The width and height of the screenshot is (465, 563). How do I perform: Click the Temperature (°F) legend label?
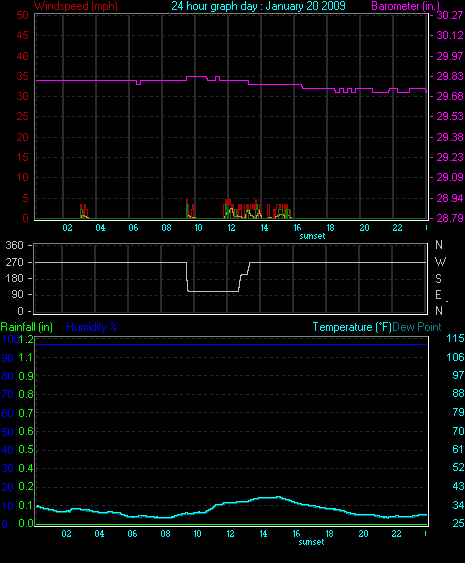pos(352,327)
